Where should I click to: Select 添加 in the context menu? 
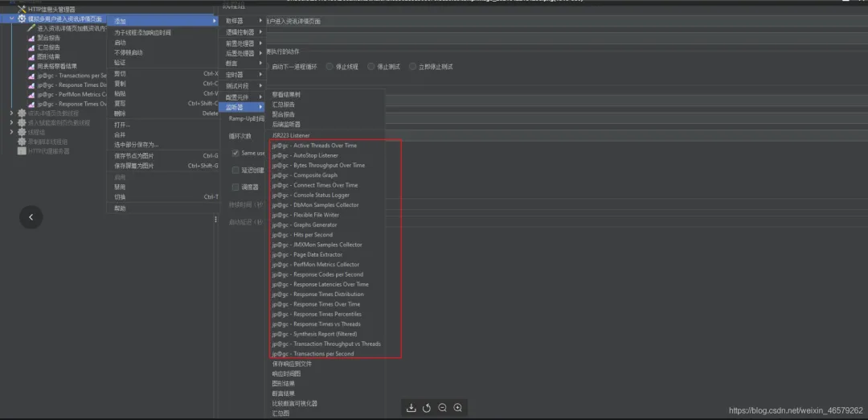[162, 21]
